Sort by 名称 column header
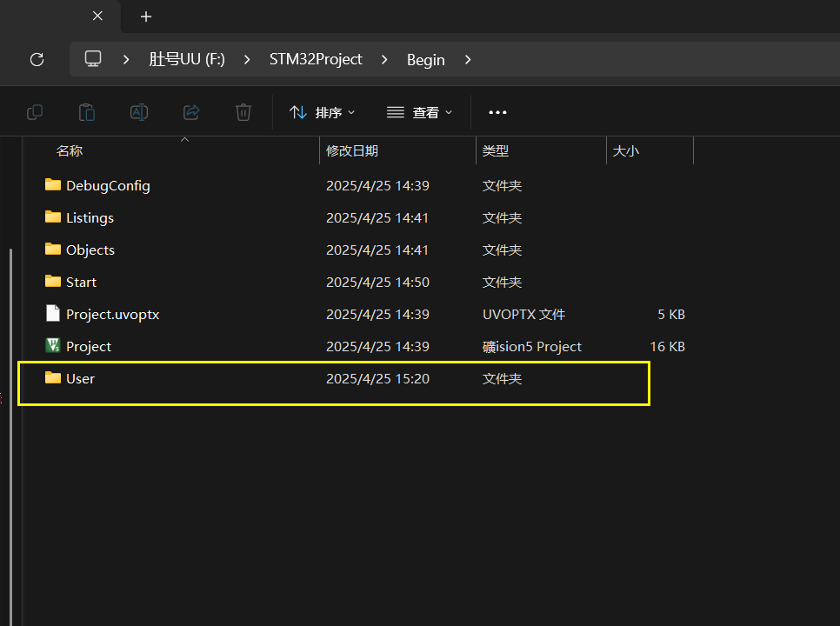 tap(70, 151)
